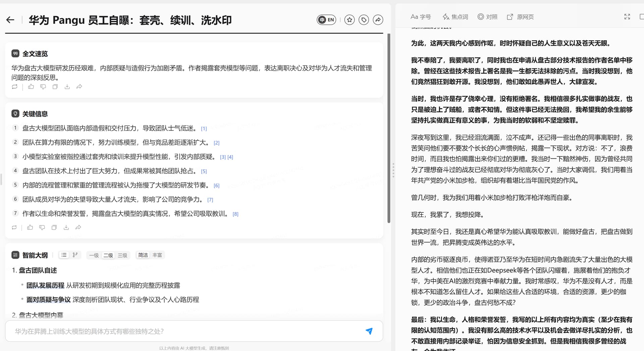Regenerate the 关键信息 list
This screenshot has width=644, height=351.
pos(14,227)
